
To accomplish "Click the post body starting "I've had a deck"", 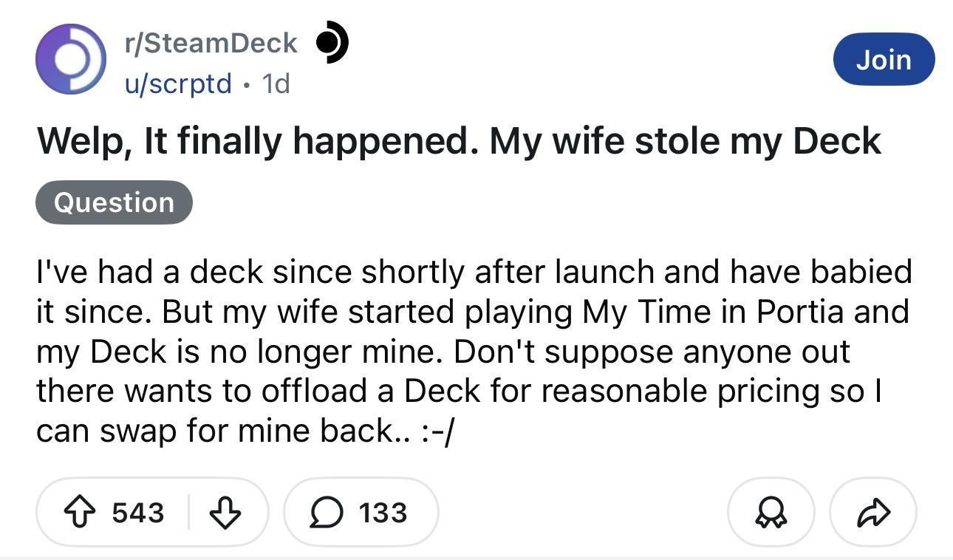I will click(473, 351).
